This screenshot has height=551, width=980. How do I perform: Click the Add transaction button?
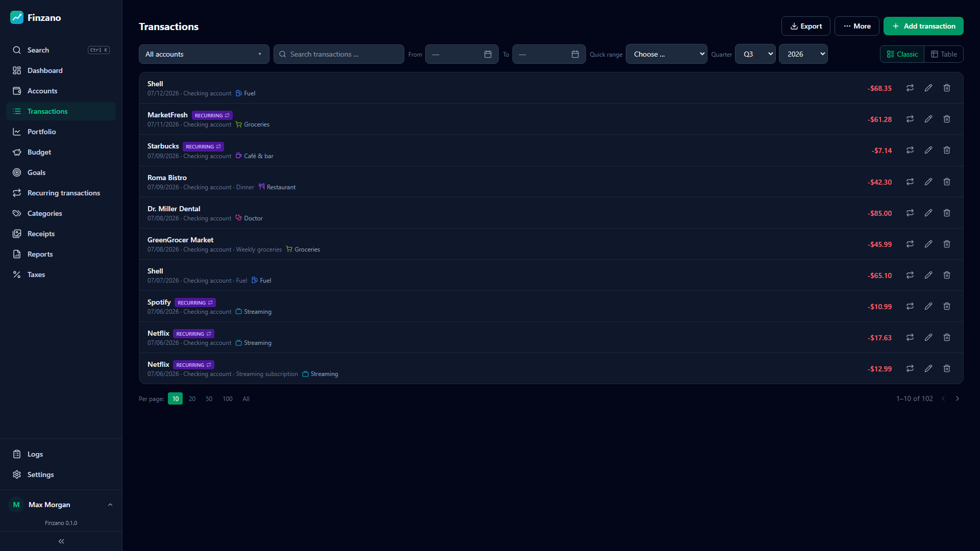923,26
